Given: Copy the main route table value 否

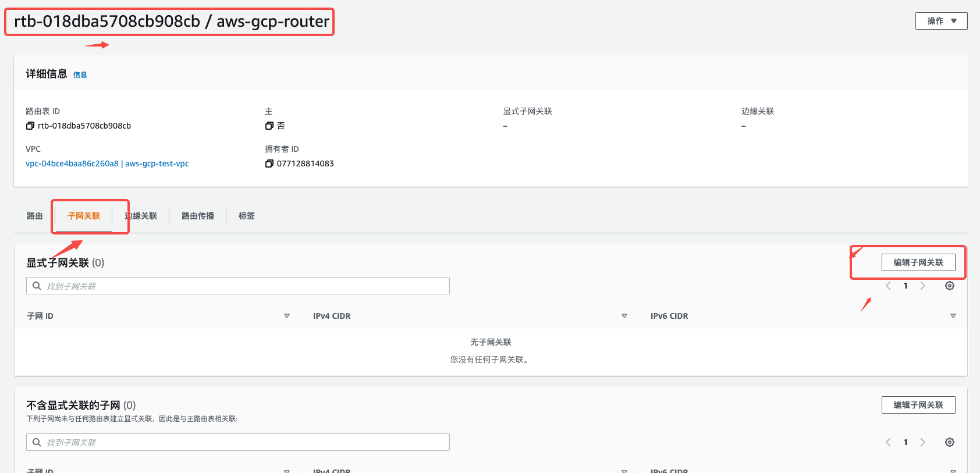Looking at the screenshot, I should click(269, 126).
